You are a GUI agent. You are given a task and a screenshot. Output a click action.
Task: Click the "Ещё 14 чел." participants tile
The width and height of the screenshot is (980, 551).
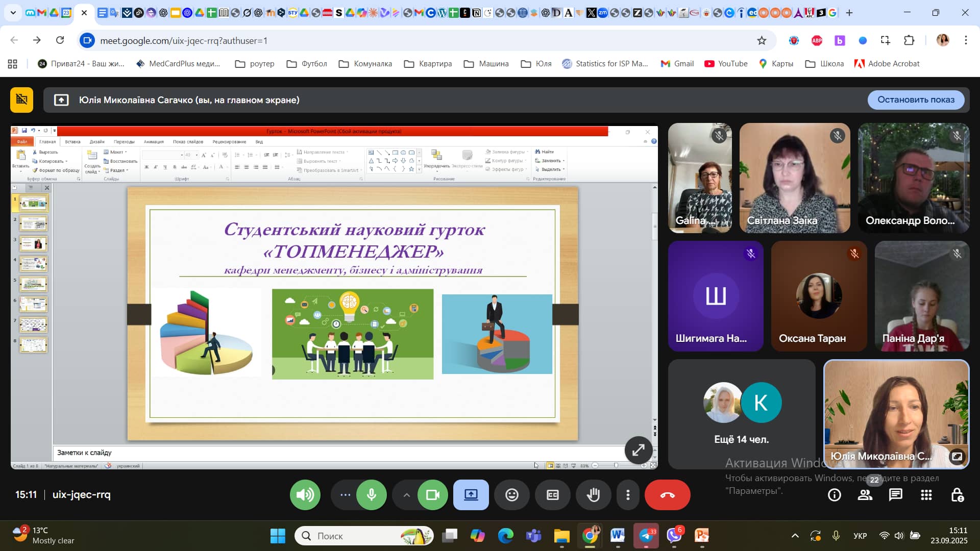point(741,414)
